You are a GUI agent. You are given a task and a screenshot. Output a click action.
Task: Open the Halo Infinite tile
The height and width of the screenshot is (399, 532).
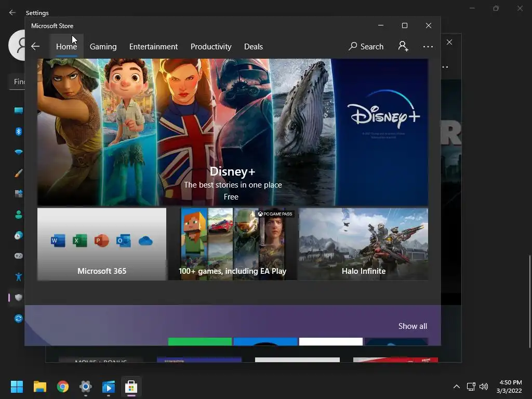363,244
